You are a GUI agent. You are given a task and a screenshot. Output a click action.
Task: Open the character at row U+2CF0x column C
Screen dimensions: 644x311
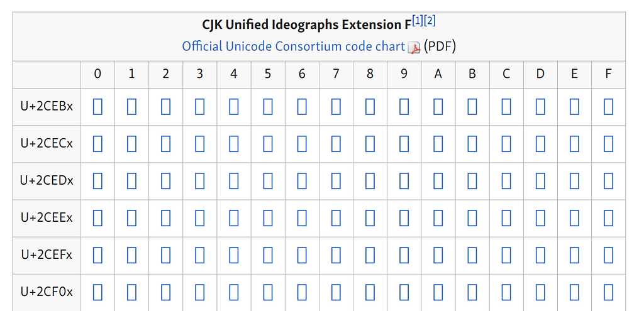pos(506,292)
